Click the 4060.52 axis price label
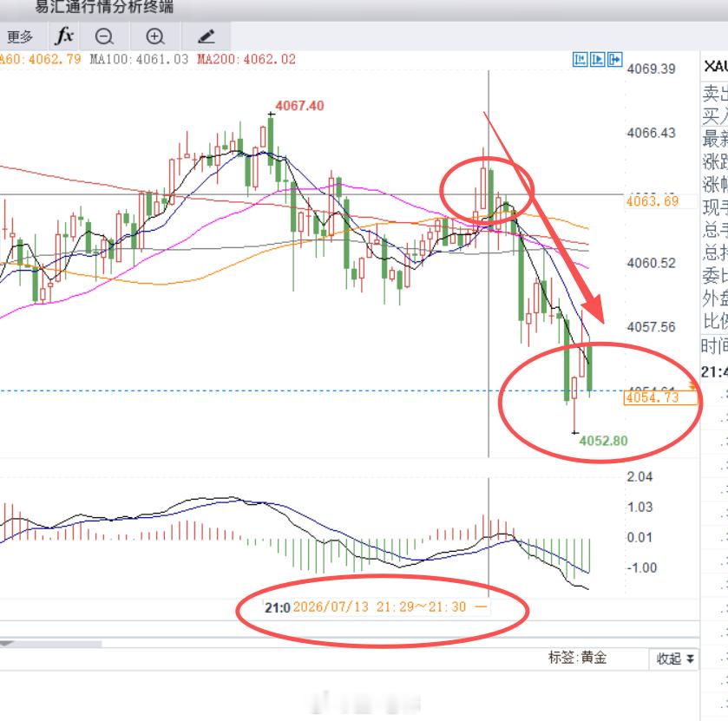Viewport: 728px width, 721px height. point(651,263)
